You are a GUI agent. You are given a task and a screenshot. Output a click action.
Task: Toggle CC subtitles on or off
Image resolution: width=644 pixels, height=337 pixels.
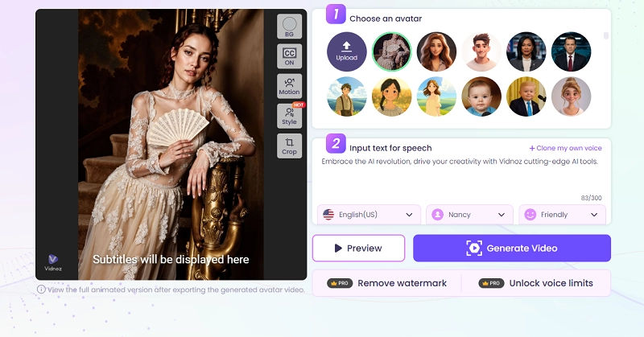tap(289, 56)
